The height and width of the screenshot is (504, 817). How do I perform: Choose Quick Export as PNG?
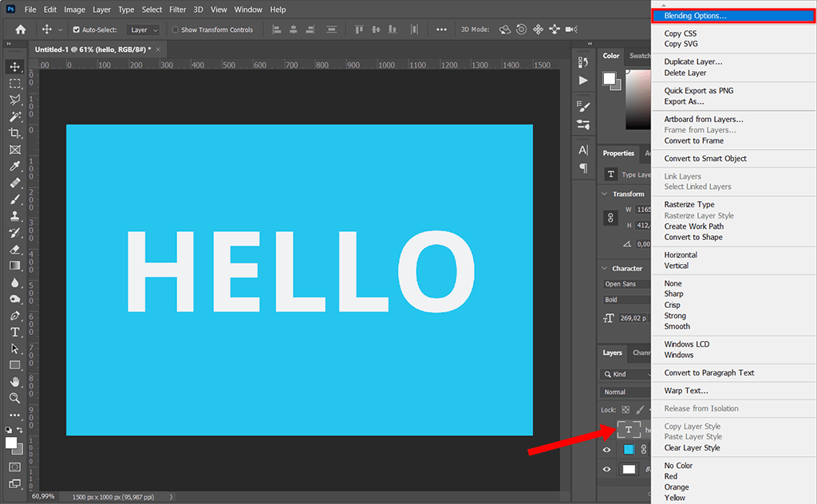[699, 91]
